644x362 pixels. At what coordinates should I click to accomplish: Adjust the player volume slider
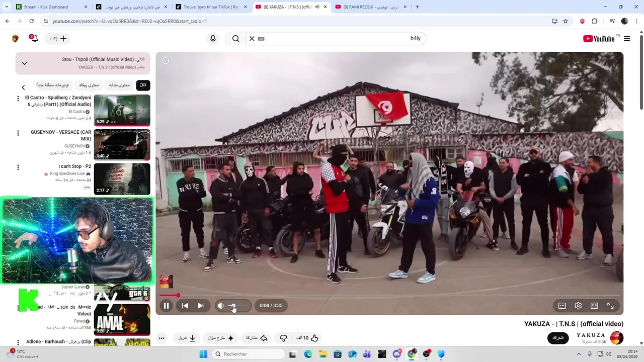237,306
